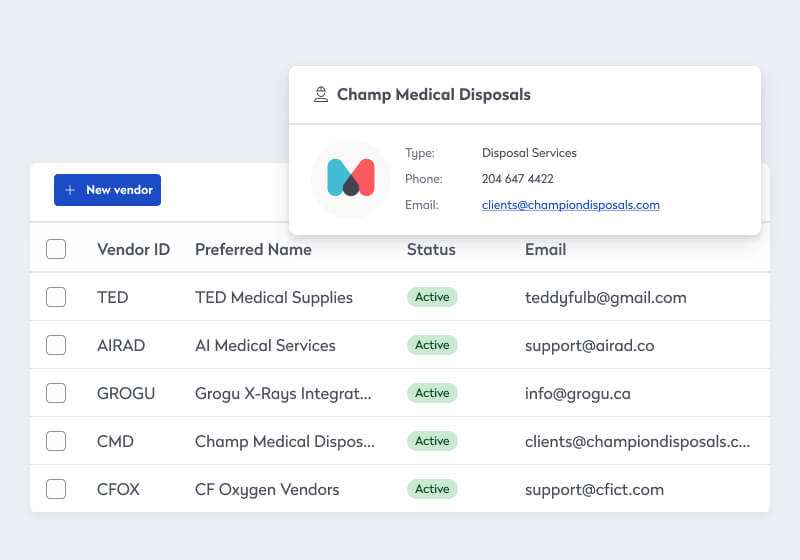800x560 pixels.
Task: Click the Status column header
Action: 431,249
